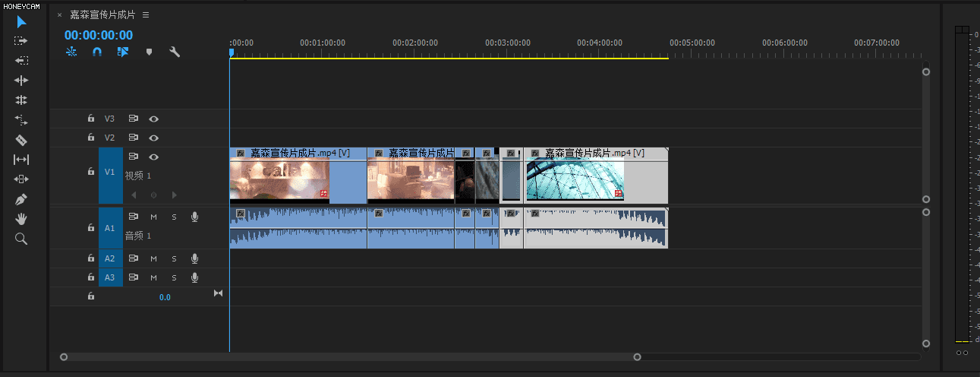Screen dimensions: 980x377
Task: Start voice-over record on track A1
Action: pyautogui.click(x=194, y=217)
